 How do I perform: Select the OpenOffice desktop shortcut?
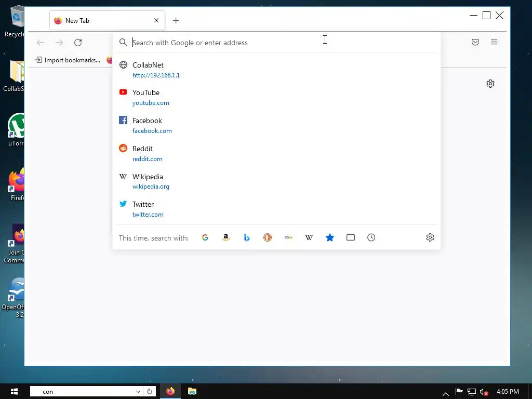(14, 298)
